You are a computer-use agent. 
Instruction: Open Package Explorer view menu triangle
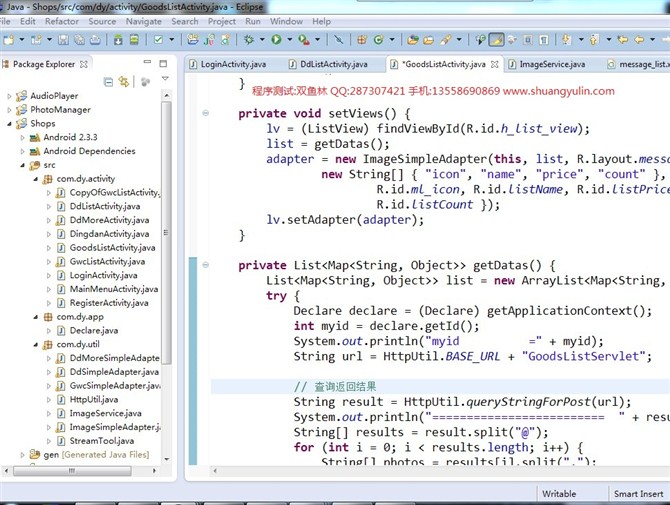click(x=165, y=79)
